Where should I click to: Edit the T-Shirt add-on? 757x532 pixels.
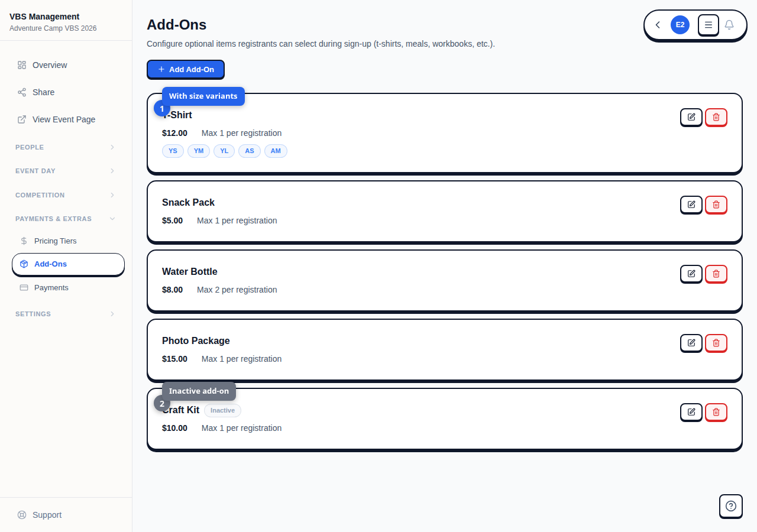[691, 117]
